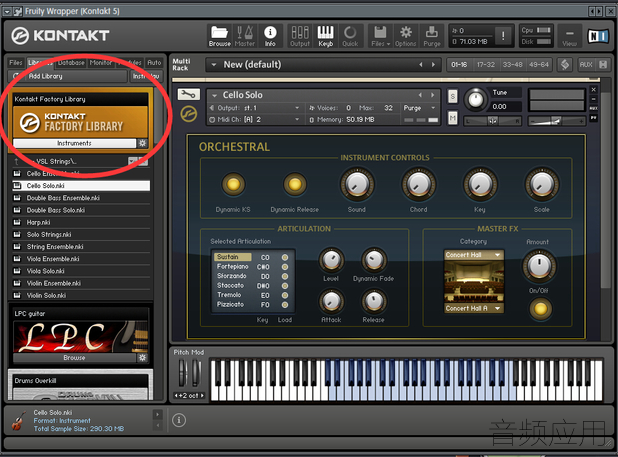This screenshot has height=457, width=618.
Task: Open the Output st. 1 dropdown
Action: pyautogui.click(x=297, y=108)
